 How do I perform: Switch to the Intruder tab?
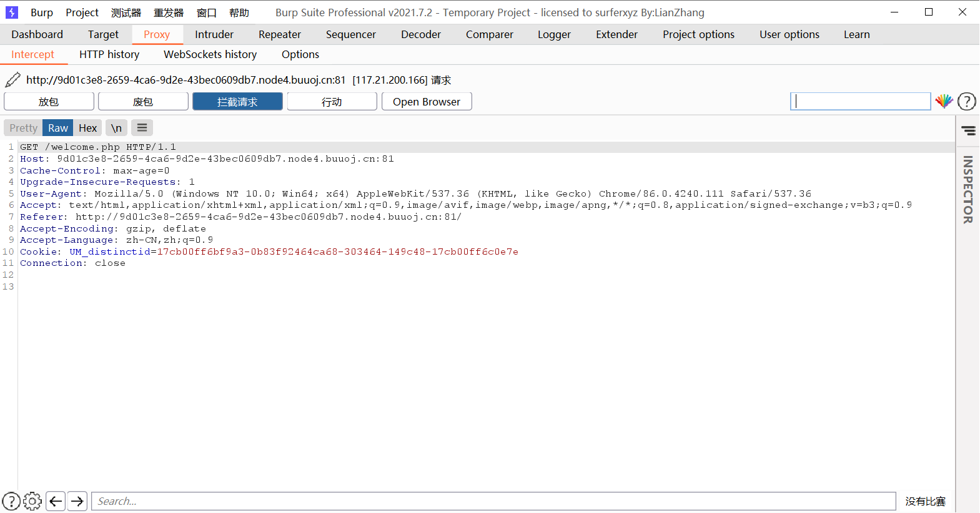214,34
